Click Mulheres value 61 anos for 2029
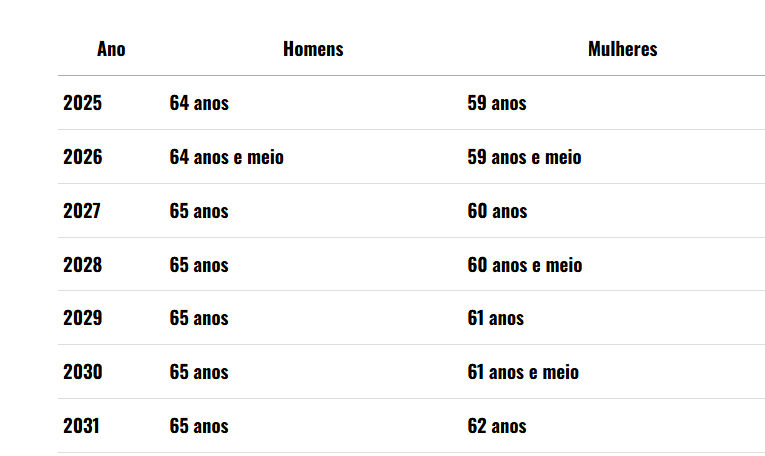765x456 pixels. [496, 318]
